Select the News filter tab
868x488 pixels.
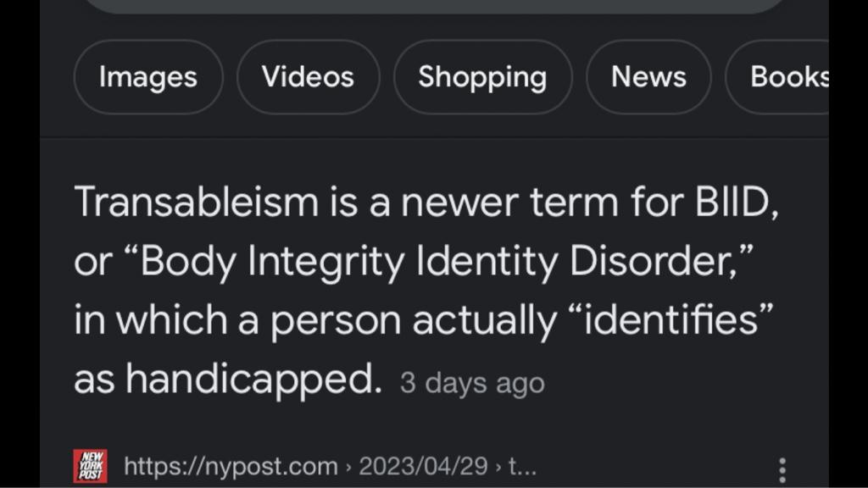pyautogui.click(x=648, y=77)
